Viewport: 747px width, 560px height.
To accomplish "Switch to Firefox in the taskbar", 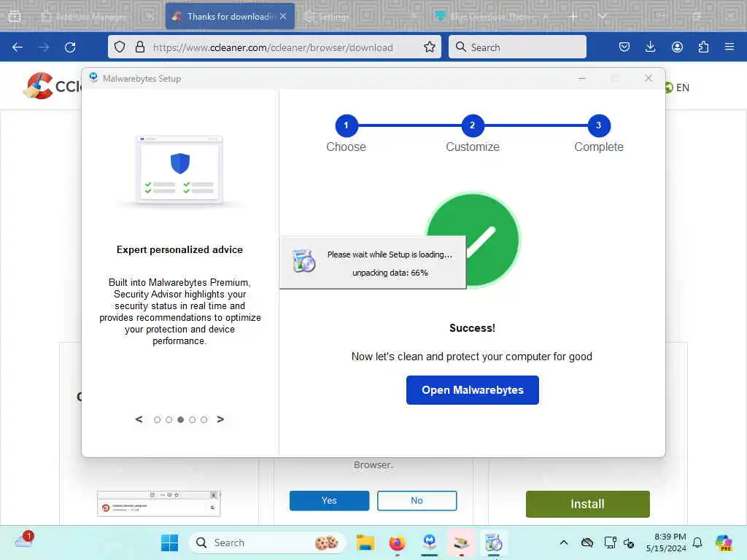I will tap(398, 542).
